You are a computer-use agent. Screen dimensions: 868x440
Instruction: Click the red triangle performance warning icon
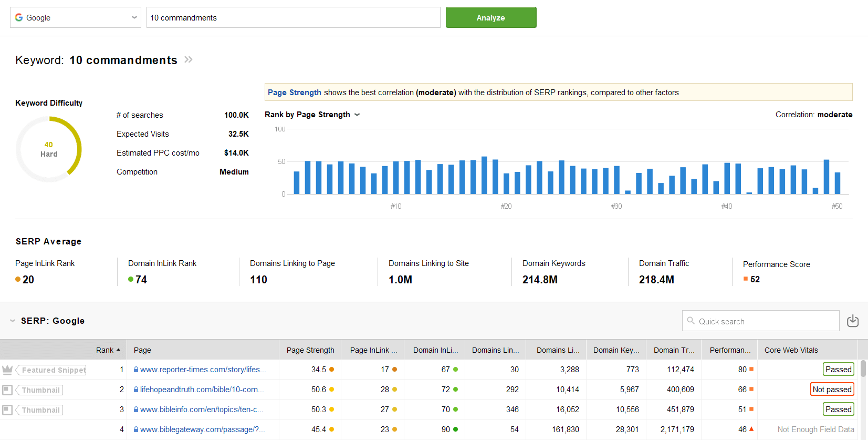pos(751,429)
